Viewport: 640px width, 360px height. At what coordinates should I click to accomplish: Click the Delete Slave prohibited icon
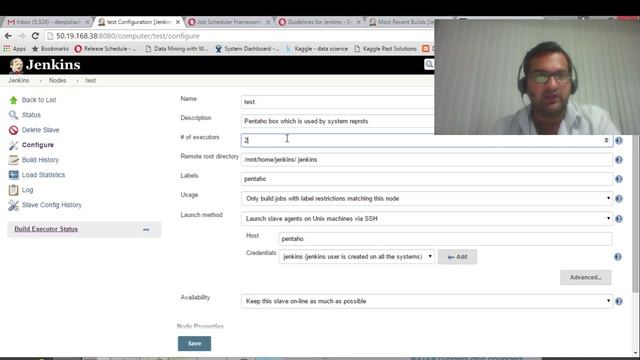click(13, 130)
